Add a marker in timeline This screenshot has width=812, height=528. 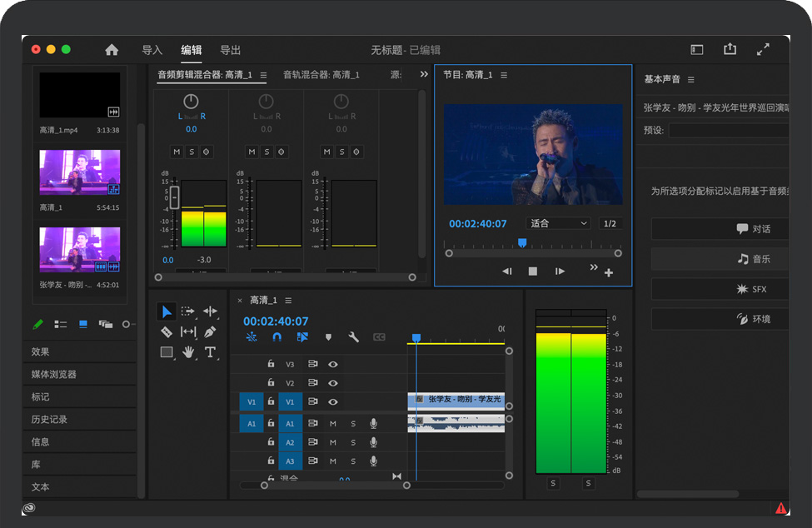(x=328, y=337)
